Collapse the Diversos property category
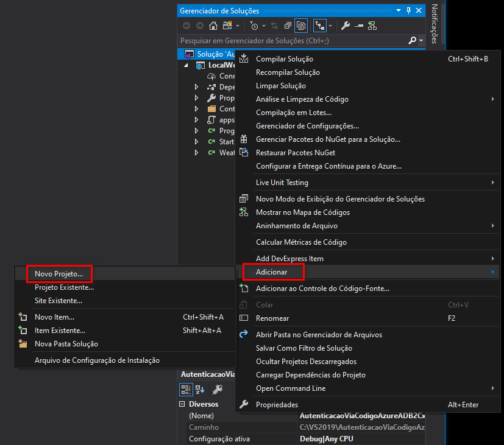This screenshot has width=504, height=445. (182, 404)
